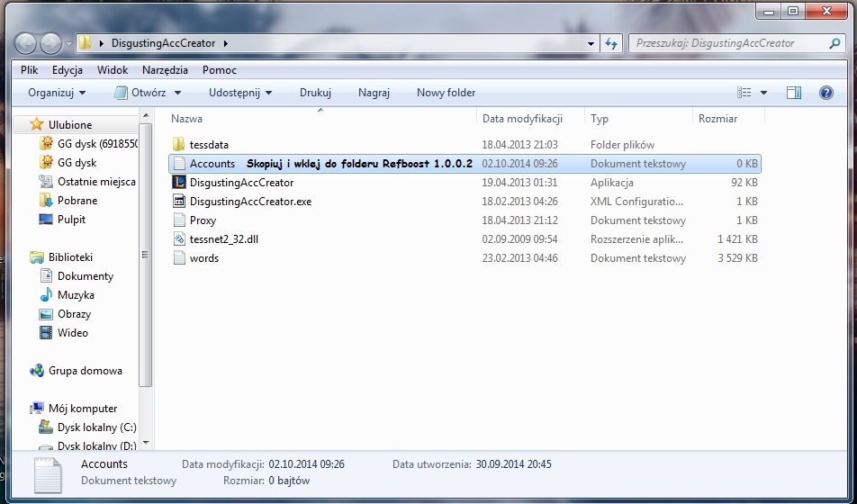Click the 3 529 KB size value

tap(737, 258)
